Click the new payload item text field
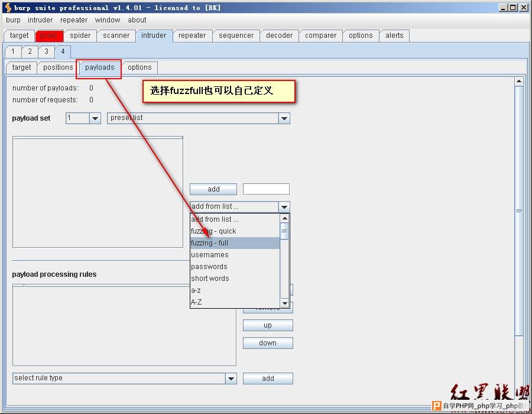Viewport: 532px width, 414px height. tap(267, 189)
